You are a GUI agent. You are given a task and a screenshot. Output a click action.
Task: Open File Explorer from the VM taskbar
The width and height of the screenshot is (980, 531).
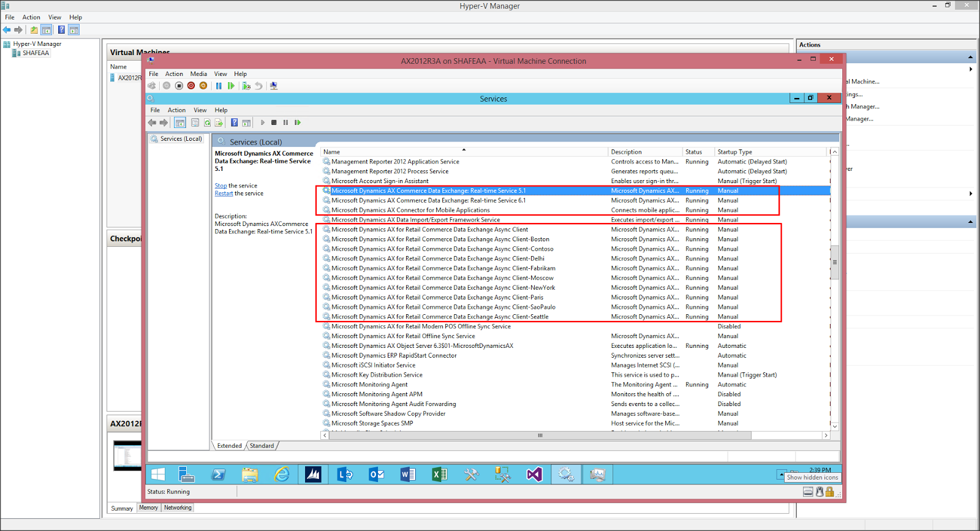click(x=250, y=474)
